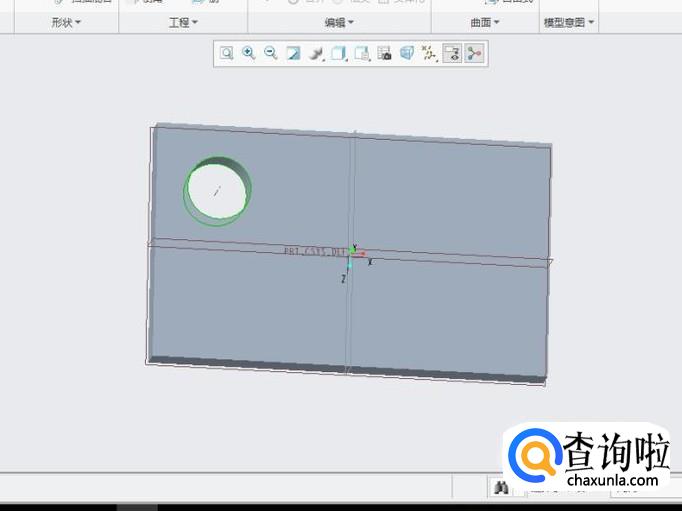Open the datum display filters
The image size is (682, 511).
[430, 54]
